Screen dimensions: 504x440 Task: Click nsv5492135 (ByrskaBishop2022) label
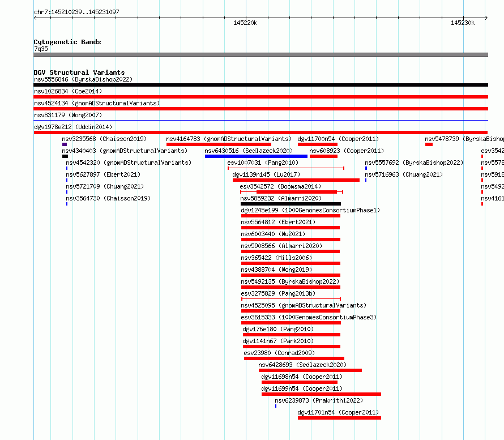pos(290,281)
